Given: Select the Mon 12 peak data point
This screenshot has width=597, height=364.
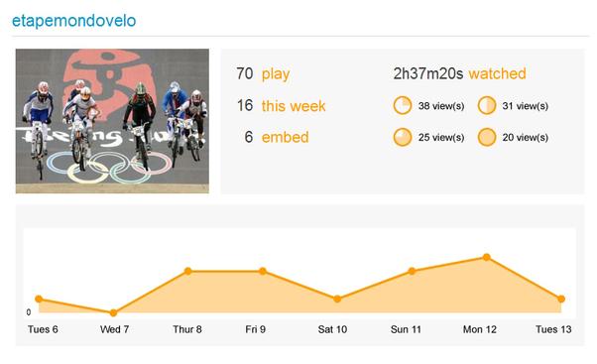Looking at the screenshot, I should click(486, 257).
